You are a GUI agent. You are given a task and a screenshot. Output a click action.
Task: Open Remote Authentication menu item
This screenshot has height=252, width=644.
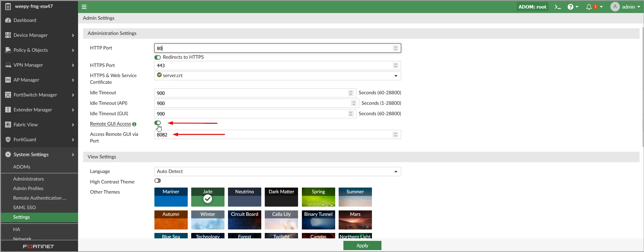[39, 198]
